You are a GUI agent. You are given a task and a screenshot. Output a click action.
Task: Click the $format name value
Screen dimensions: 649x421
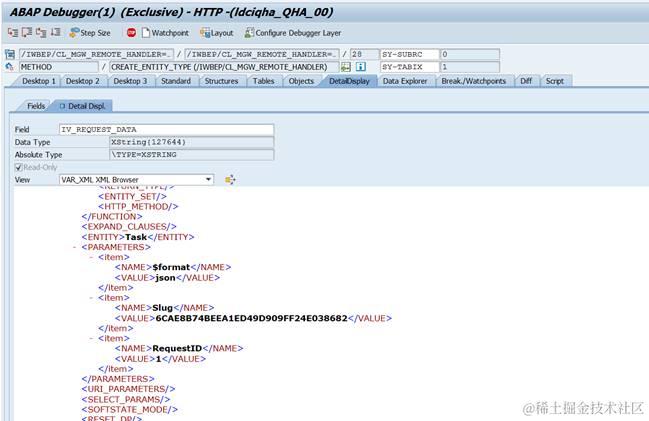click(171, 267)
